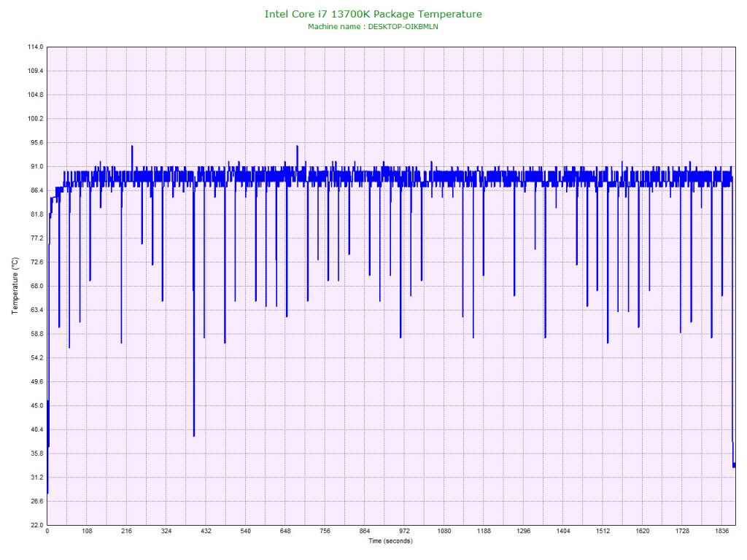Click the spike peak just after 648 seconds
Viewport: 747px width, 560px height.
click(297, 147)
